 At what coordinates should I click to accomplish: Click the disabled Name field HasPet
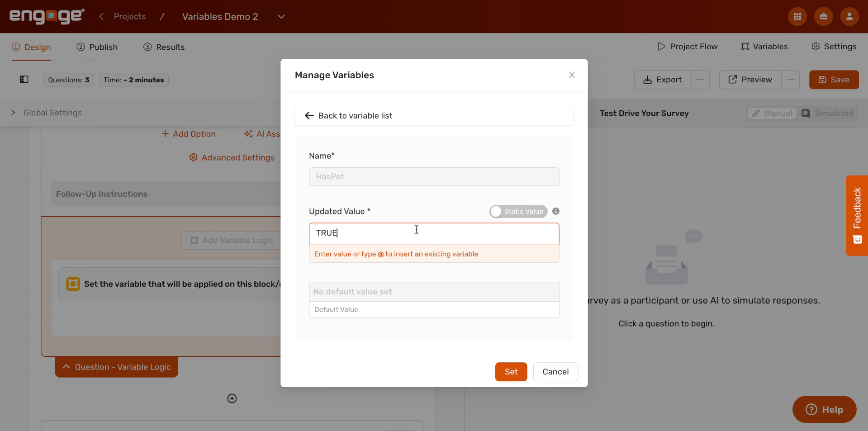[x=434, y=177]
